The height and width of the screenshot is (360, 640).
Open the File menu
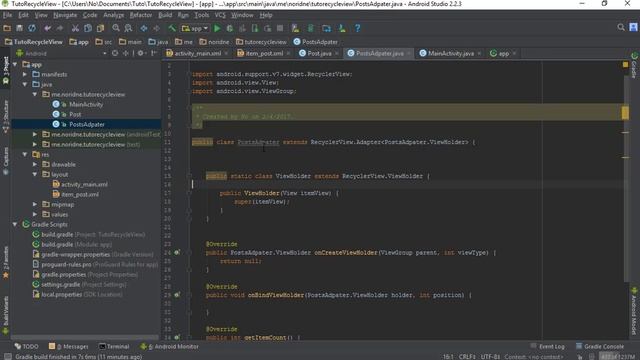click(x=7, y=15)
